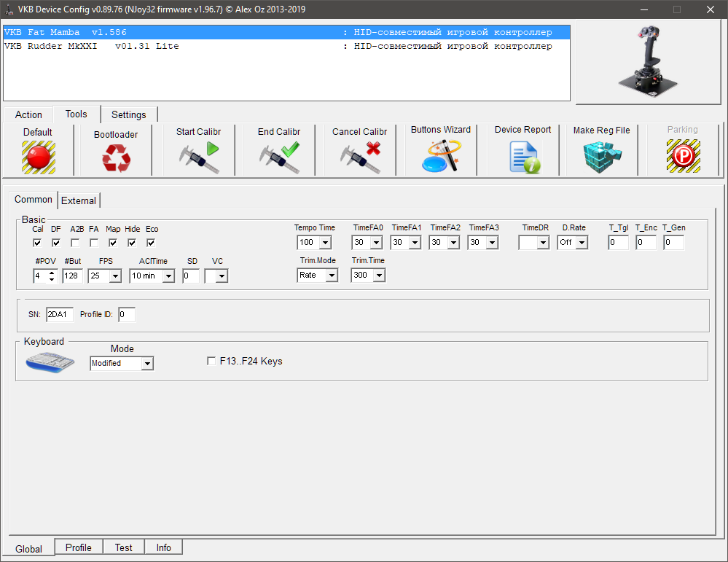
Task: Switch to the External sub-tab
Action: tap(78, 200)
